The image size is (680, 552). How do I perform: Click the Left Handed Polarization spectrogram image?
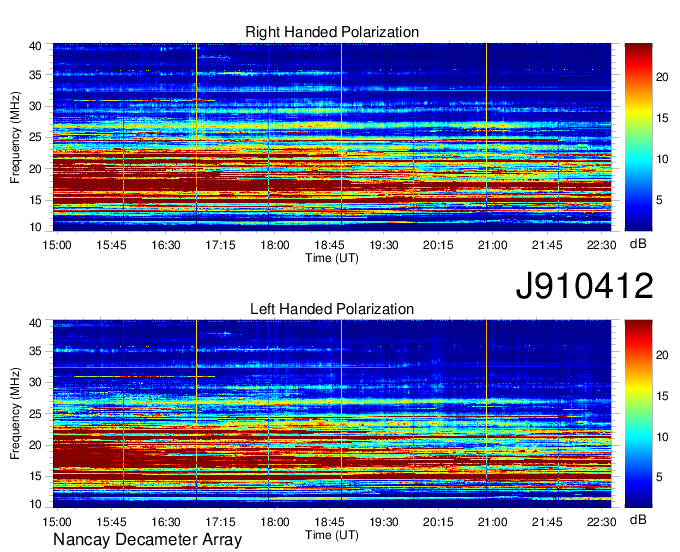point(332,414)
